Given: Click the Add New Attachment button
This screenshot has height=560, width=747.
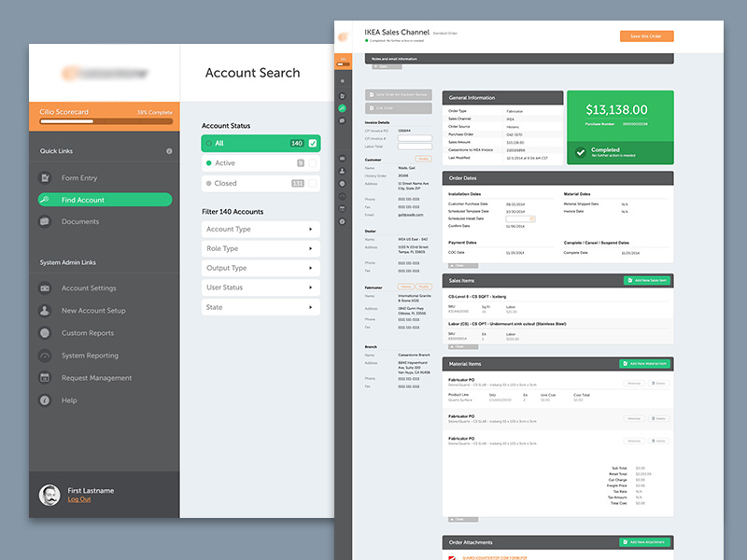Looking at the screenshot, I should [x=644, y=542].
